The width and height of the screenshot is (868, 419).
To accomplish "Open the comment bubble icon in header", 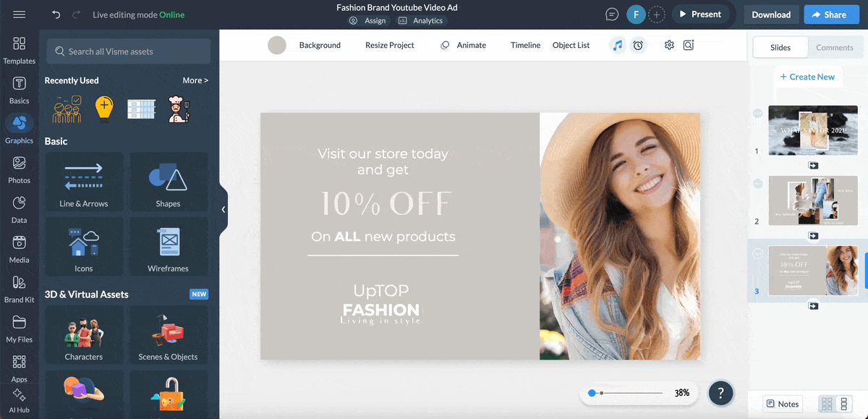I will 612,14.
